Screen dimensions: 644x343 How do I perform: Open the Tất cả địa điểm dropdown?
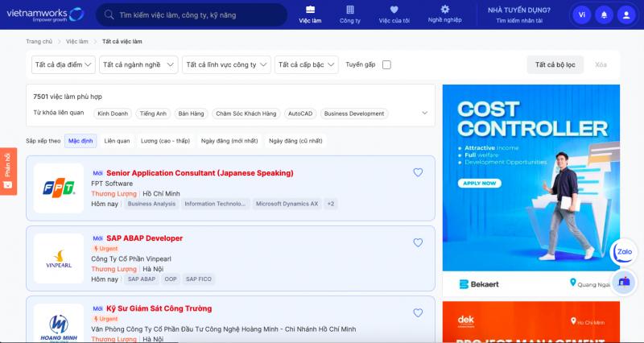point(64,65)
